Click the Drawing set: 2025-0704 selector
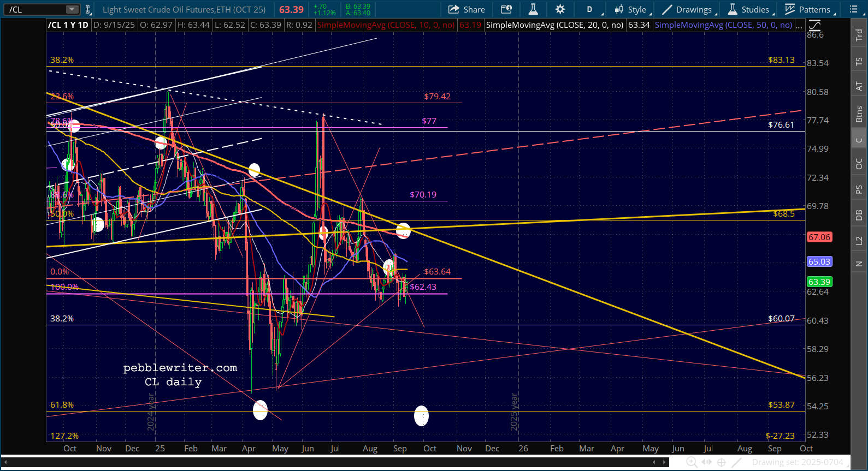The height and width of the screenshot is (471, 868). 798,462
